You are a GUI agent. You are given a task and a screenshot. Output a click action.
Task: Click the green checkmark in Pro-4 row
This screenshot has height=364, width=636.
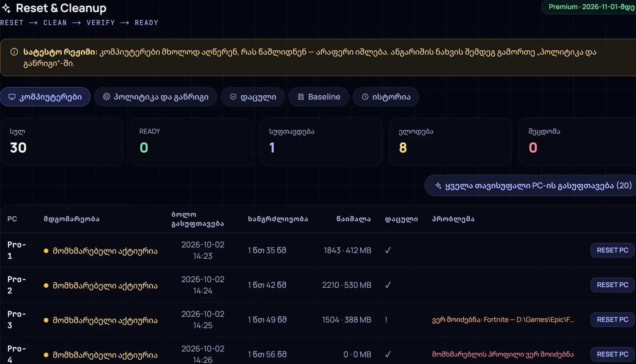point(388,354)
